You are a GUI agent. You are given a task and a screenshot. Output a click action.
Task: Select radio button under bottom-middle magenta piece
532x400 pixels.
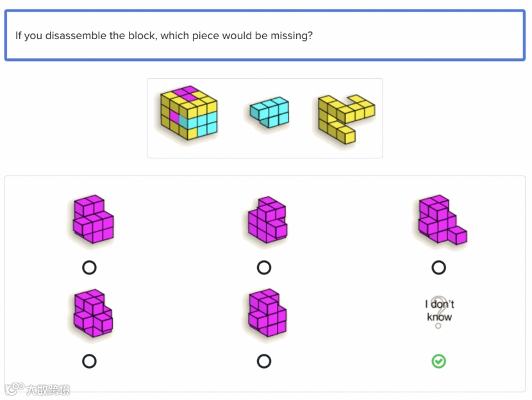point(264,362)
